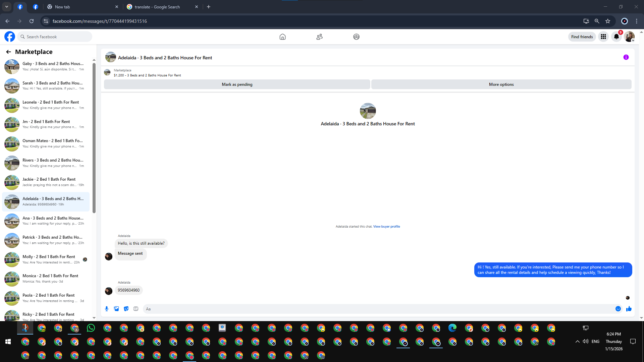
Task: Switch to the translate - Google Search tab
Action: 157,7
